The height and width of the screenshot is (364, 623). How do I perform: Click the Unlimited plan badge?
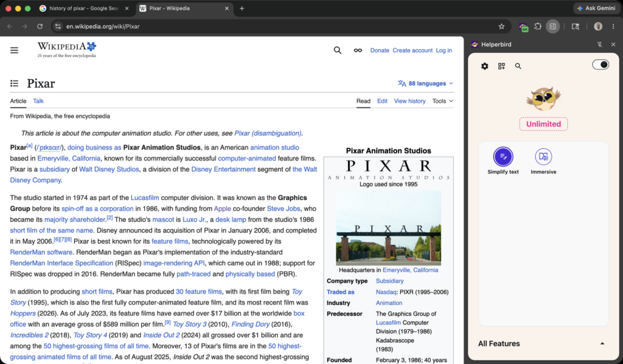tap(543, 124)
